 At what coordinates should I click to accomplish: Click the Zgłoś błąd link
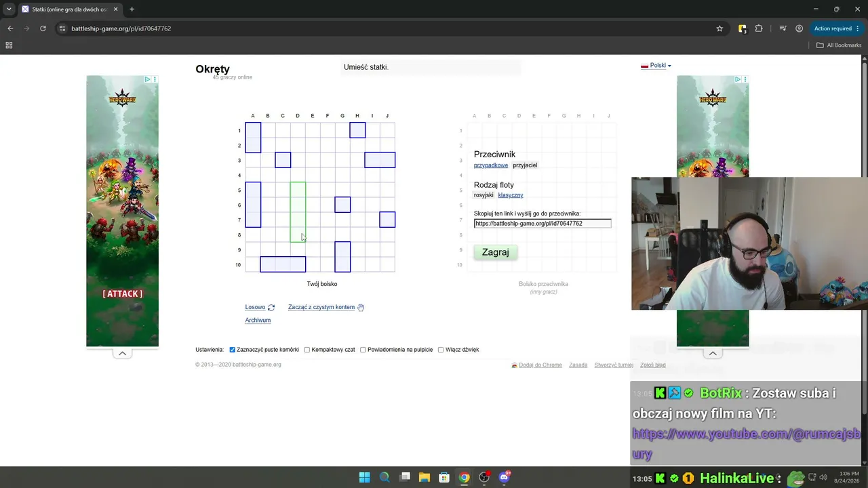[653, 365]
